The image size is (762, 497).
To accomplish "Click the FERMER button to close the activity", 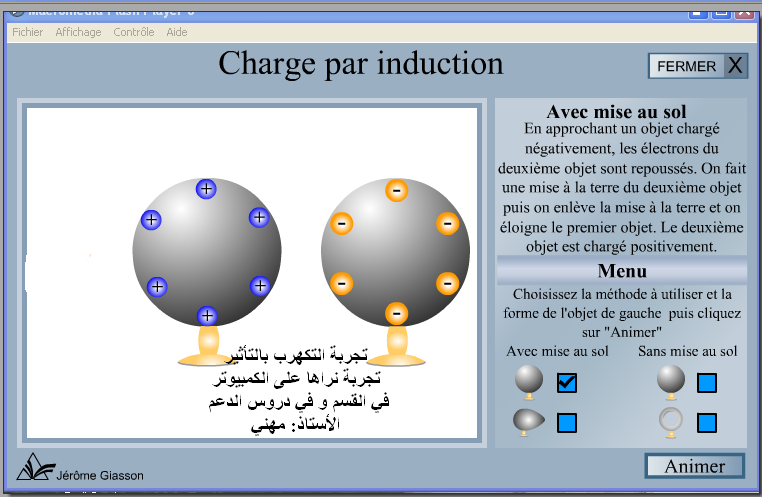I will coord(697,66).
